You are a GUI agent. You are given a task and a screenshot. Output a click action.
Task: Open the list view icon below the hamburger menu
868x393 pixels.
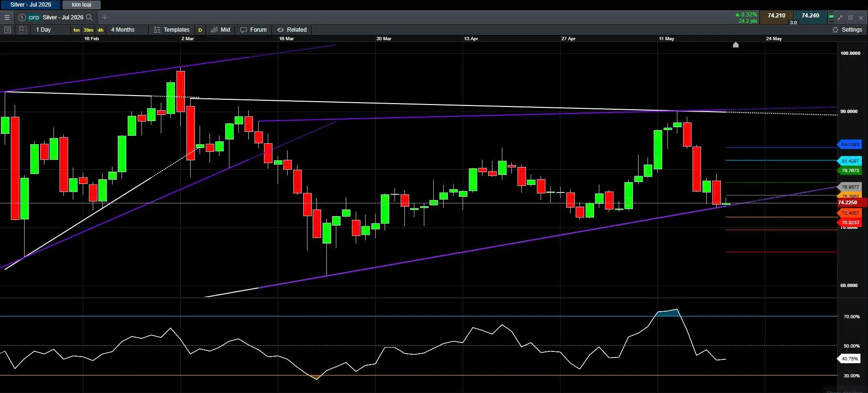(x=7, y=30)
